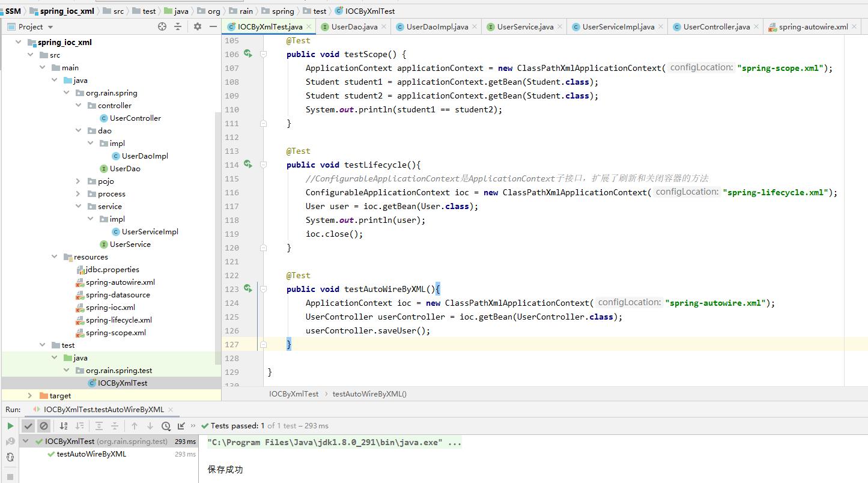Hide the Project tool window
The height and width of the screenshot is (483, 868).
coord(213,26)
